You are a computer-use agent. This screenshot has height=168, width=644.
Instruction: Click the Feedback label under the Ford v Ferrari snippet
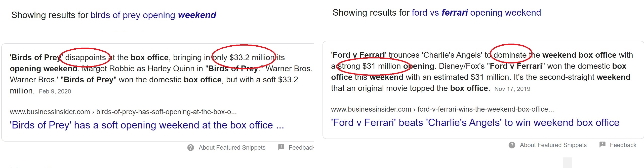point(623,145)
